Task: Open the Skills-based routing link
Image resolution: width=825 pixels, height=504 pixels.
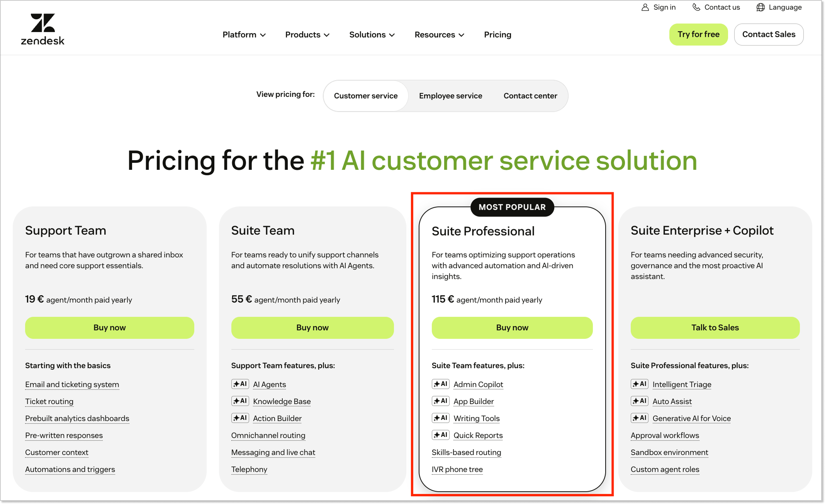Action: (466, 452)
